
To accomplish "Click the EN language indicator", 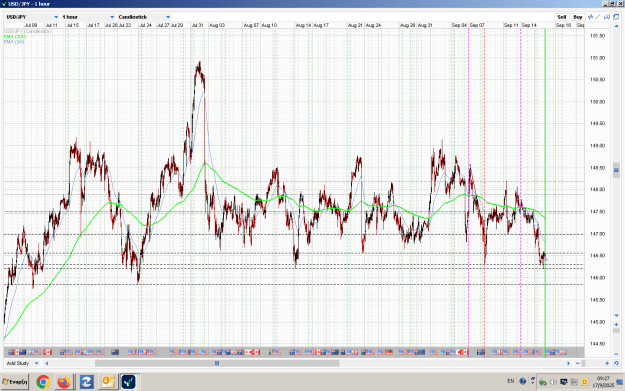I will pos(511,381).
